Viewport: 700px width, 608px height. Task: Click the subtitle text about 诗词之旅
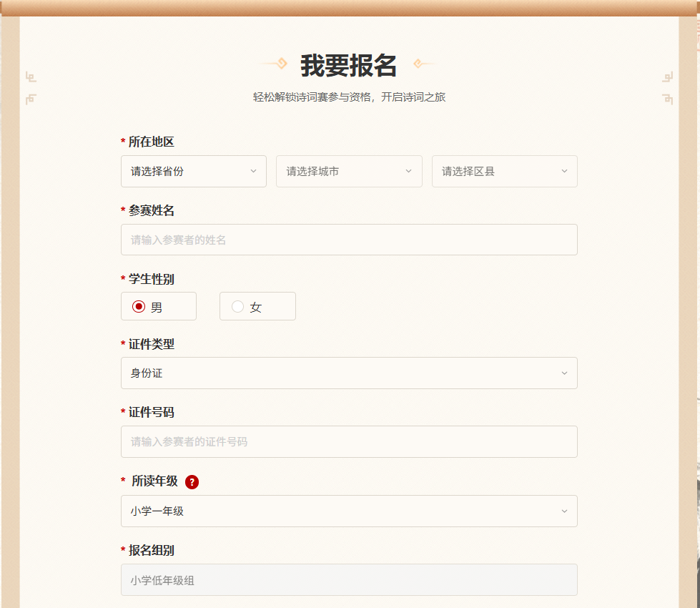pyautogui.click(x=350, y=97)
